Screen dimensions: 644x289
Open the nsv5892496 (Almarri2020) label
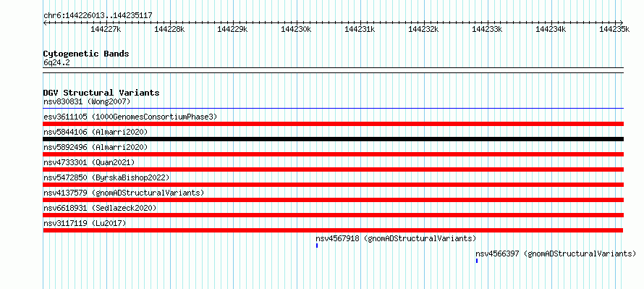[96, 147]
